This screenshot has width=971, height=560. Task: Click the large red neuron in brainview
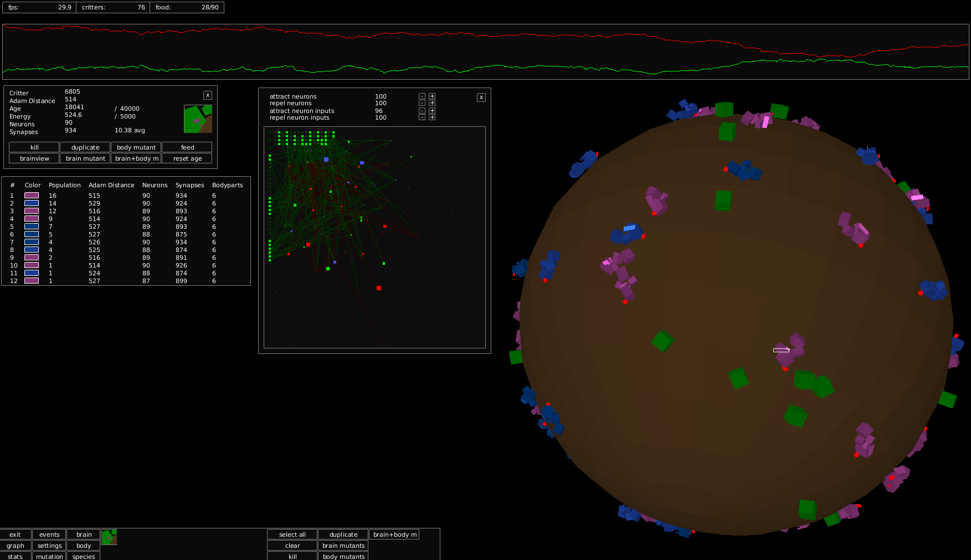click(x=379, y=288)
